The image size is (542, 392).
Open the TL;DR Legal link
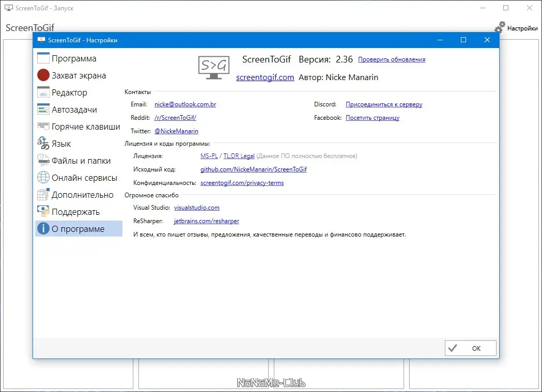[x=239, y=156]
